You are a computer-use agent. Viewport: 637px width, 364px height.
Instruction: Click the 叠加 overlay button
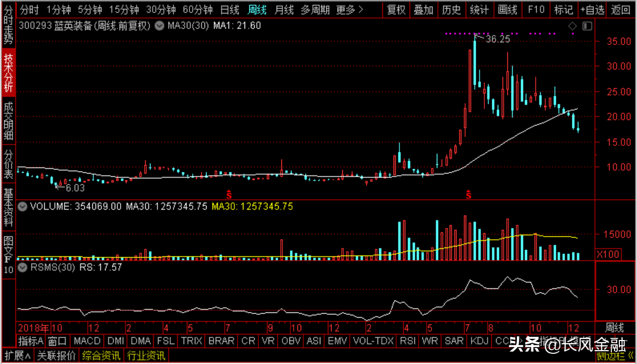click(x=424, y=10)
